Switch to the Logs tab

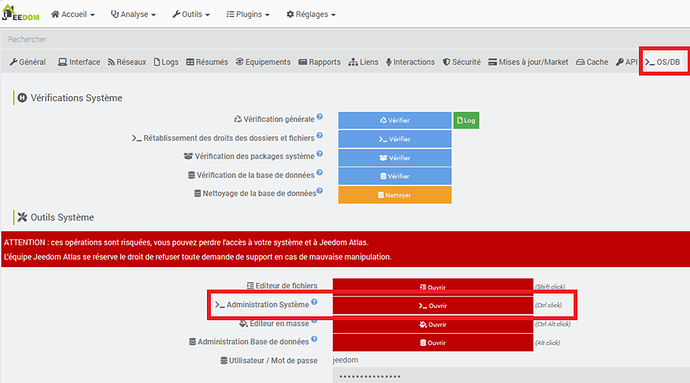click(x=166, y=62)
